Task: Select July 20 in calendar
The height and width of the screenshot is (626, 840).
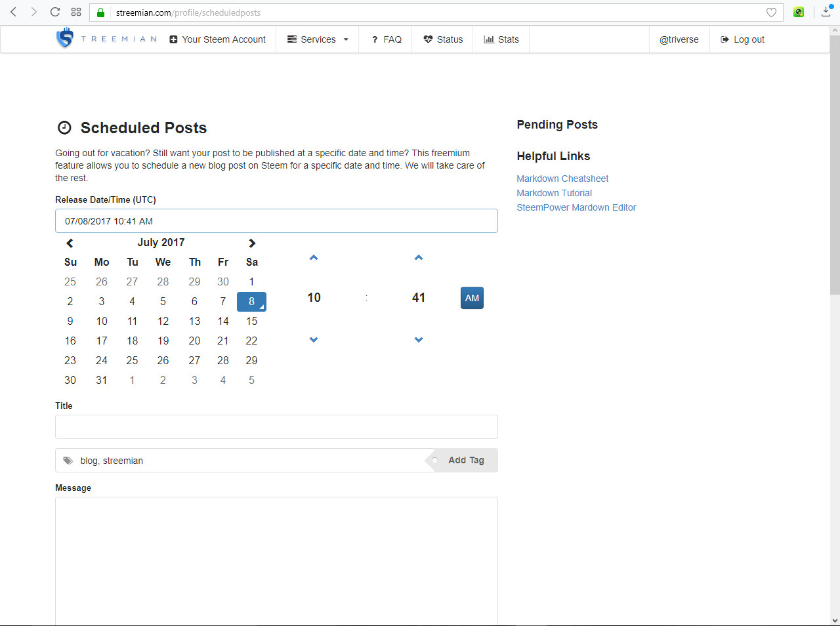Action: click(194, 341)
